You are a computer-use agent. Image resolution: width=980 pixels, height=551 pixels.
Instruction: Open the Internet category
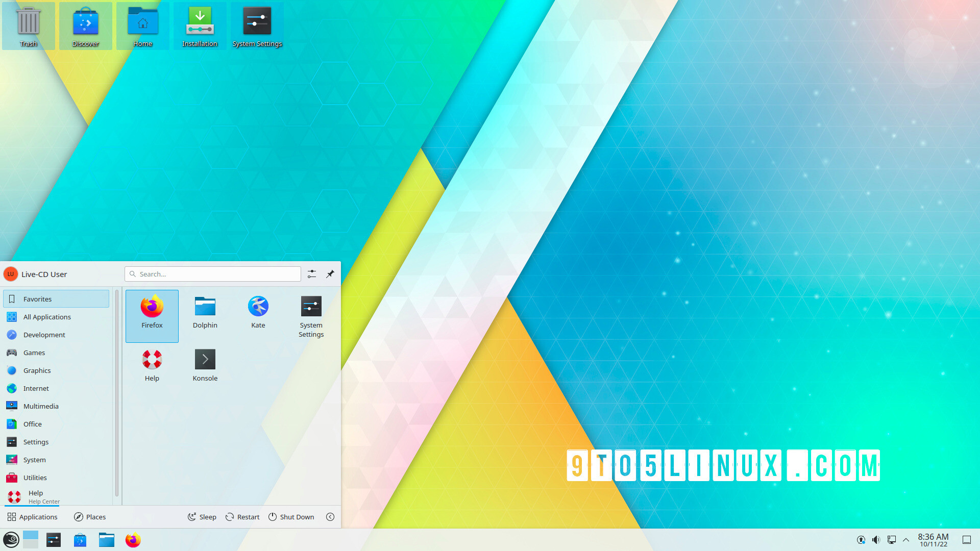[56, 388]
